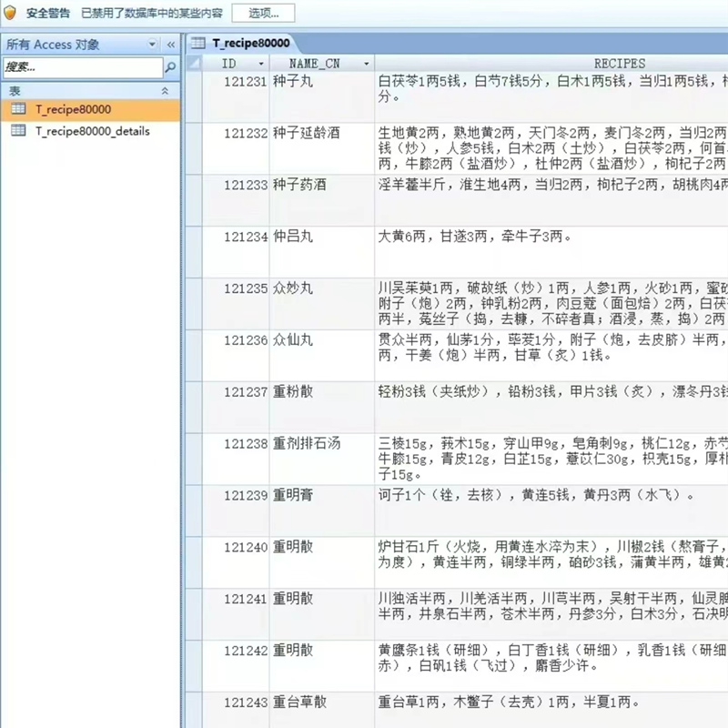Click the name cell 种子延龄酒

tap(322, 148)
